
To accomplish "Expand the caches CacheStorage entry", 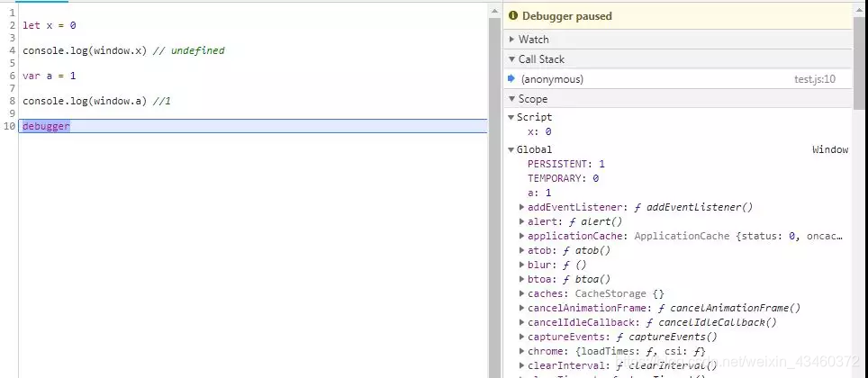I will pos(521,293).
